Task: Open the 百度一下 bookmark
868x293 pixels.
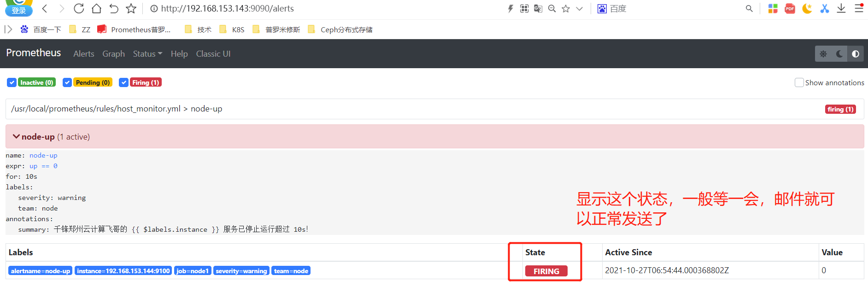Action: coord(41,29)
